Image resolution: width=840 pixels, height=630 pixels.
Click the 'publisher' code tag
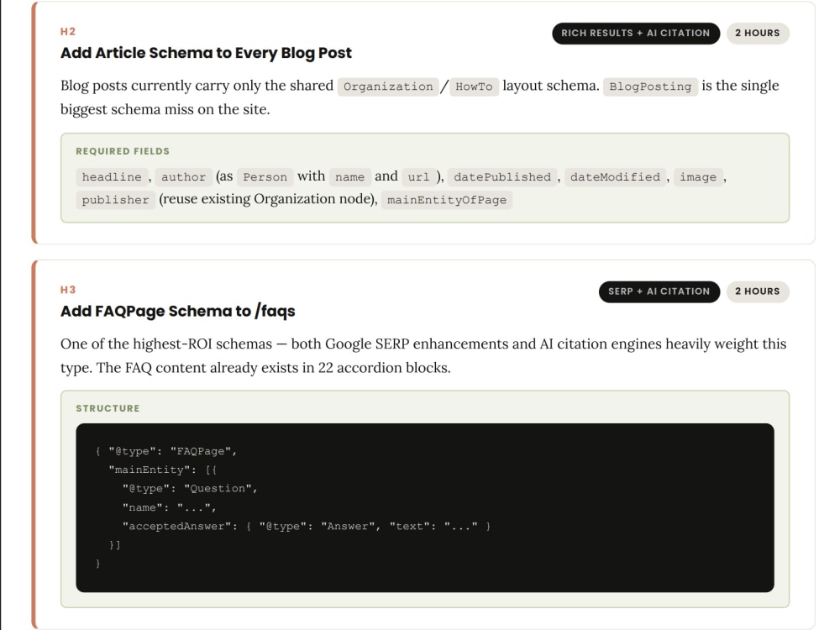point(115,200)
